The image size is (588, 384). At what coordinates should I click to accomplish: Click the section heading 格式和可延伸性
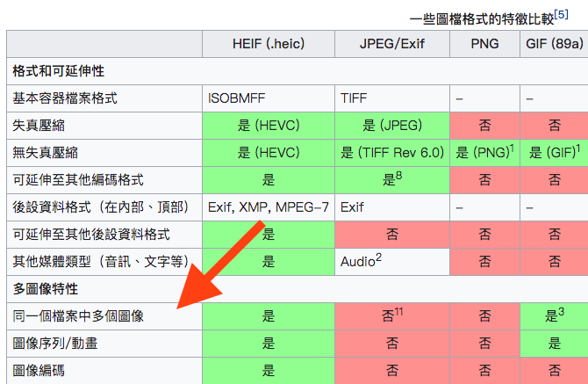(59, 71)
